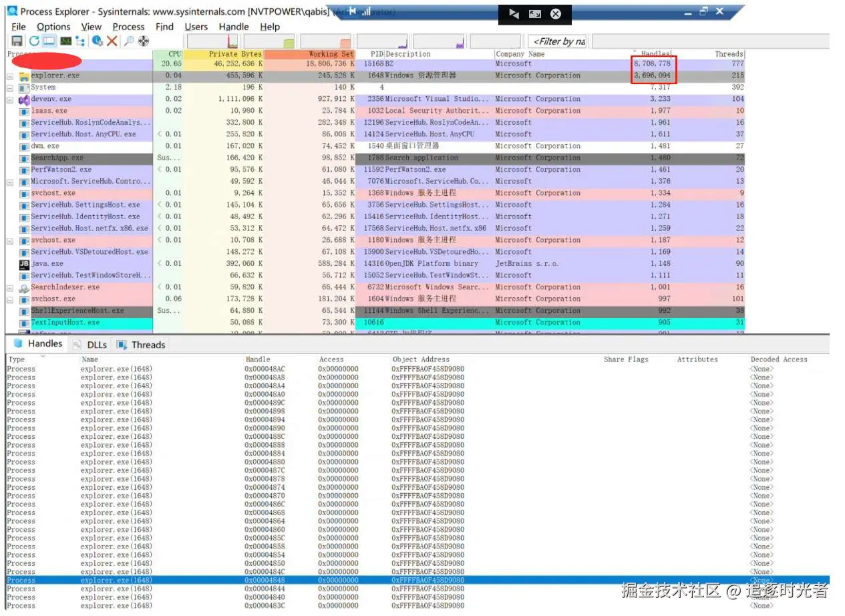Switch to the DLLs tab
This screenshot has height=616, width=845.
point(91,345)
